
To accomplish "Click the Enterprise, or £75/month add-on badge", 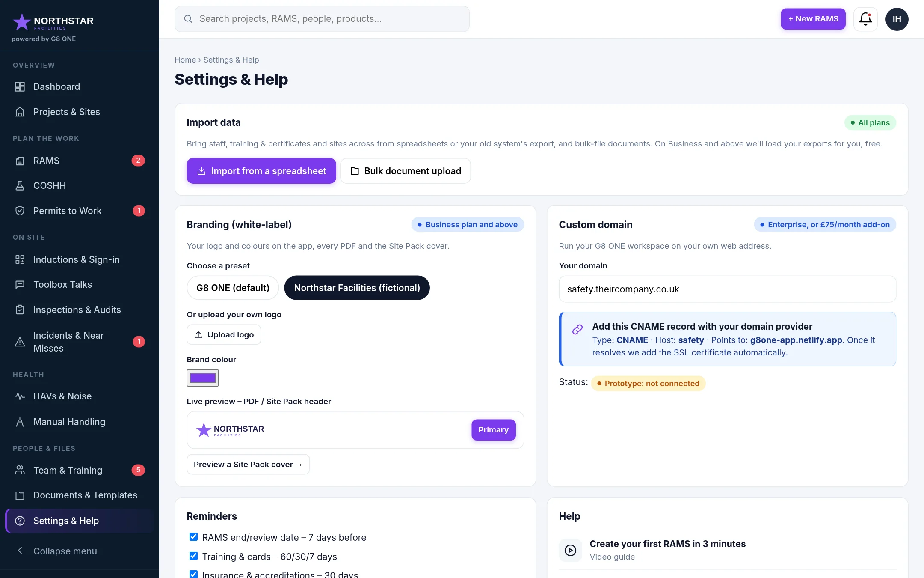I will click(x=825, y=225).
